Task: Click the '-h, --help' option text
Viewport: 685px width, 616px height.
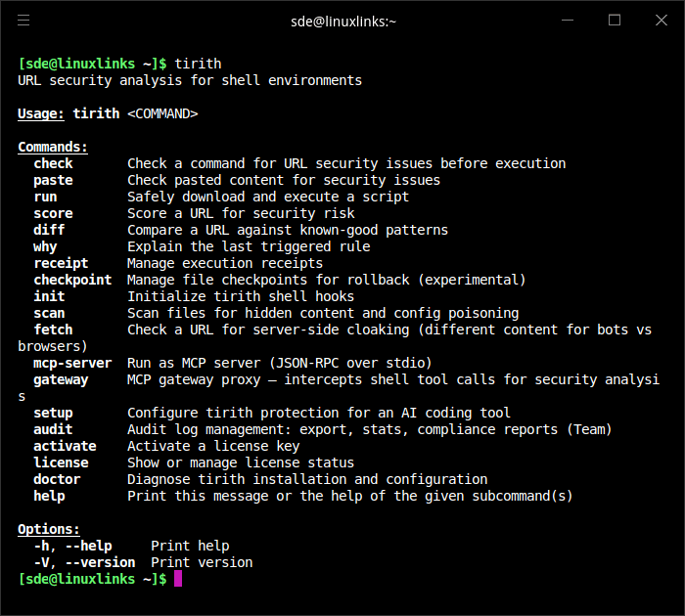Action: tap(72, 546)
